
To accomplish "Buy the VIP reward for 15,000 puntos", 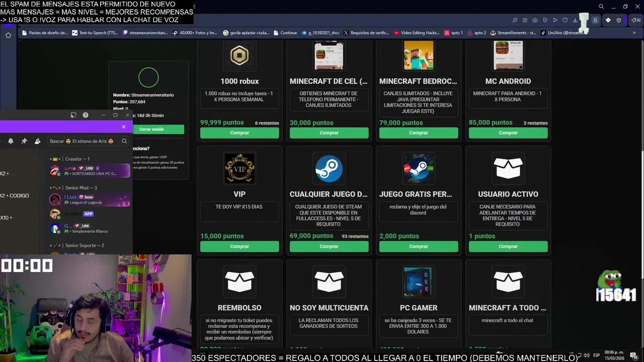I will point(239,246).
